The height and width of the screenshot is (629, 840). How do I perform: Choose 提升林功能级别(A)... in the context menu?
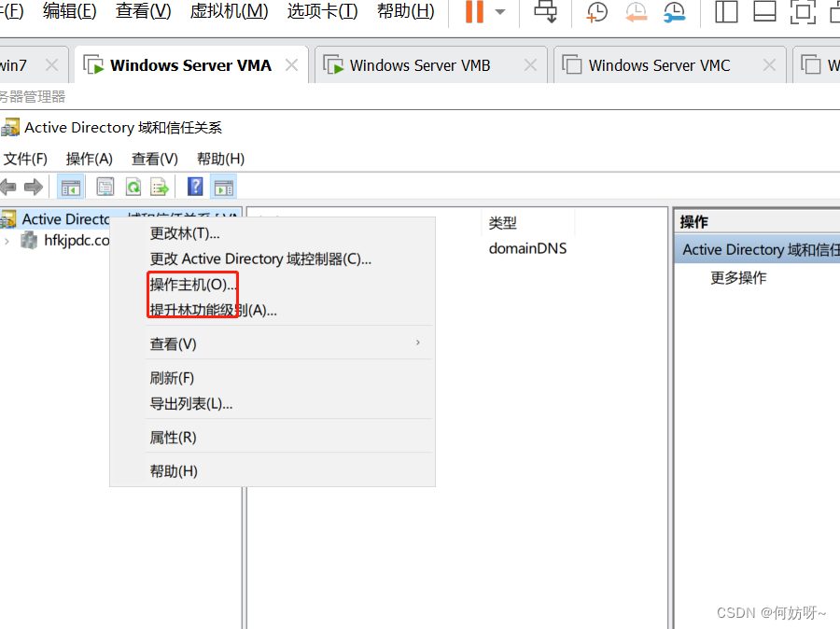[213, 310]
